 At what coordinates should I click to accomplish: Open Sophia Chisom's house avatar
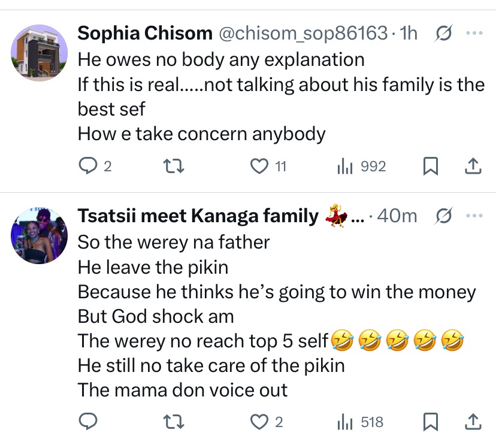tap(40, 53)
